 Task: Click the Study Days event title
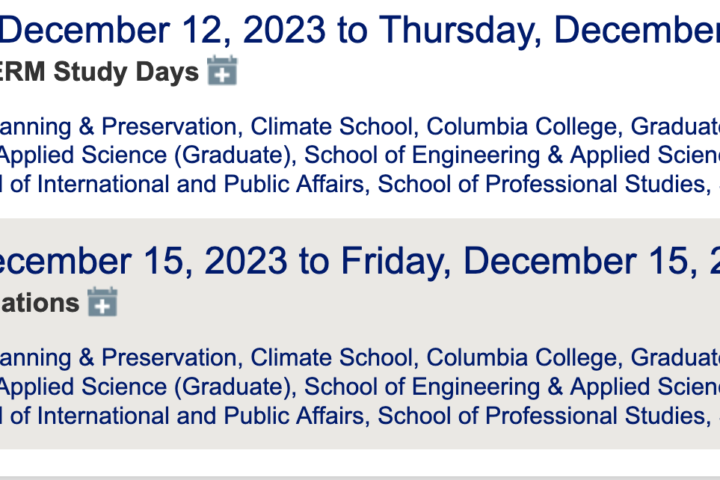point(100,72)
